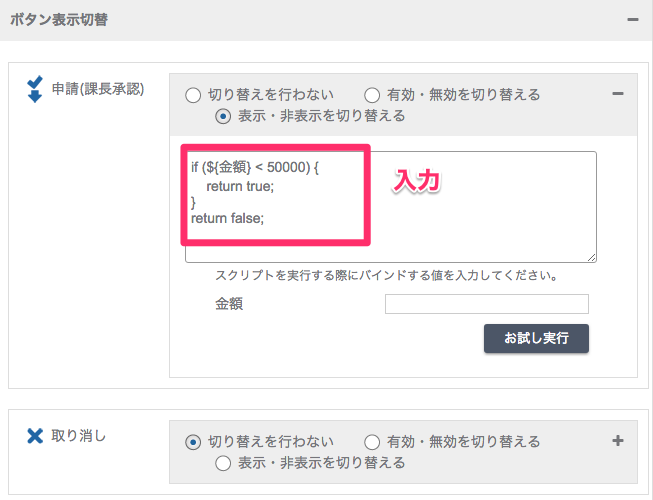Screen dimensions: 653x500
Task: Click the 取り消し label text
Action: pyautogui.click(x=79, y=436)
